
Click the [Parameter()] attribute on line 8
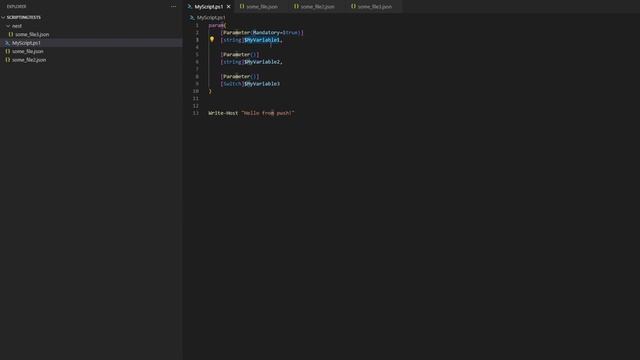pyautogui.click(x=240, y=76)
